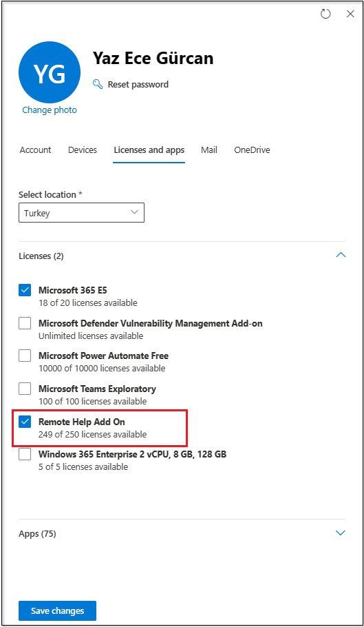The image size is (364, 627).
Task: Click '100 of 100 licenses available' text
Action: (93, 401)
